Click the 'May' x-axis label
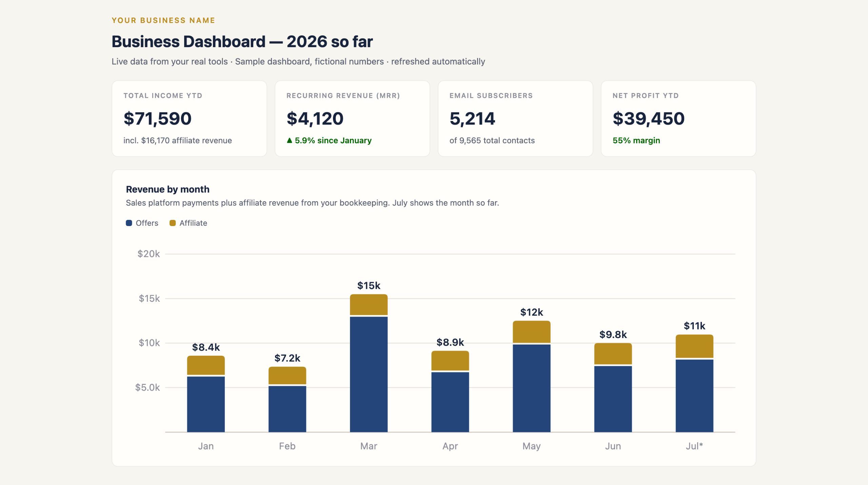 click(x=531, y=446)
